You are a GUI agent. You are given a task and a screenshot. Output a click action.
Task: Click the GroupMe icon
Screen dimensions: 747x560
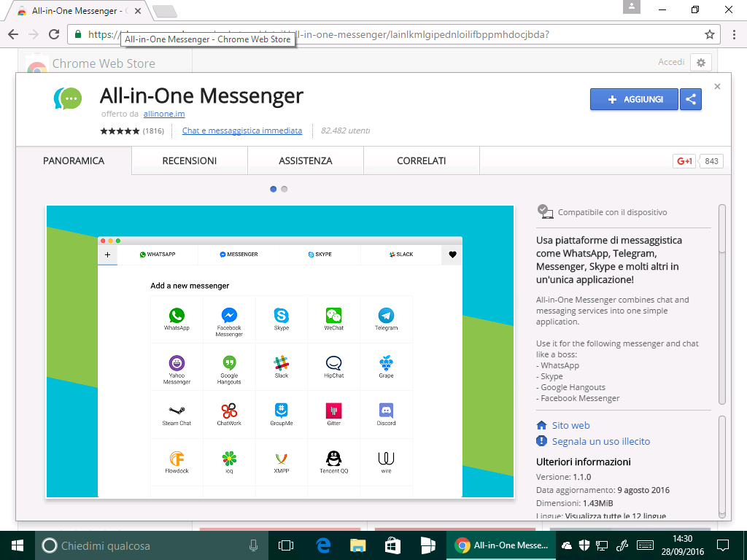pos(282,411)
